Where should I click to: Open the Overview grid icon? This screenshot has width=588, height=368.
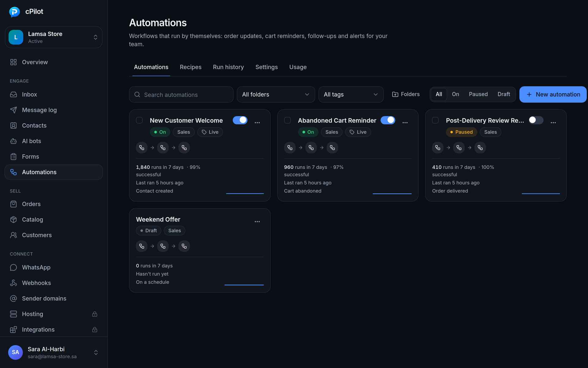click(13, 62)
